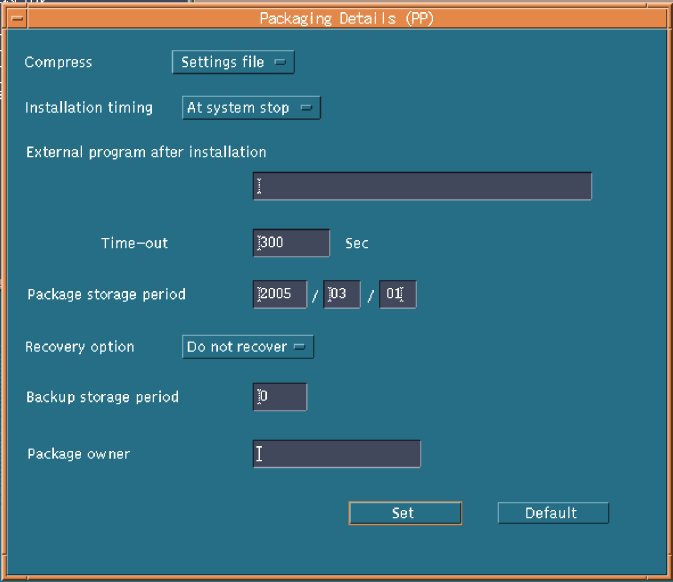Image resolution: width=673 pixels, height=582 pixels.
Task: Click the Package storage period label
Action: [106, 295]
